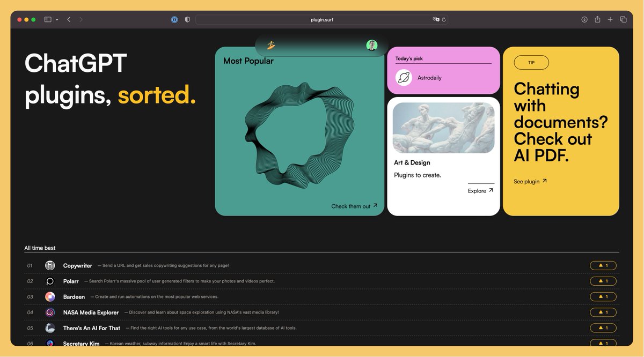Click the Astrodaily planet icon
644x357 pixels.
tap(404, 77)
